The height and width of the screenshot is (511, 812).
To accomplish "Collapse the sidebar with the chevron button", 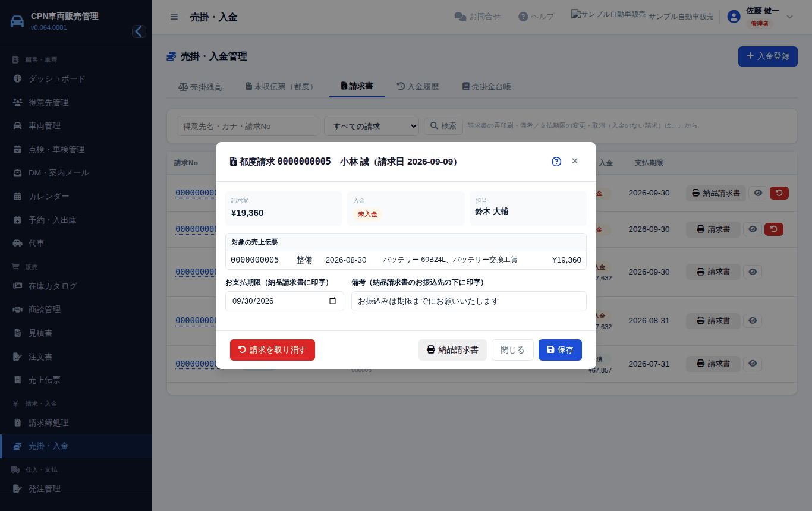I will pyautogui.click(x=139, y=31).
